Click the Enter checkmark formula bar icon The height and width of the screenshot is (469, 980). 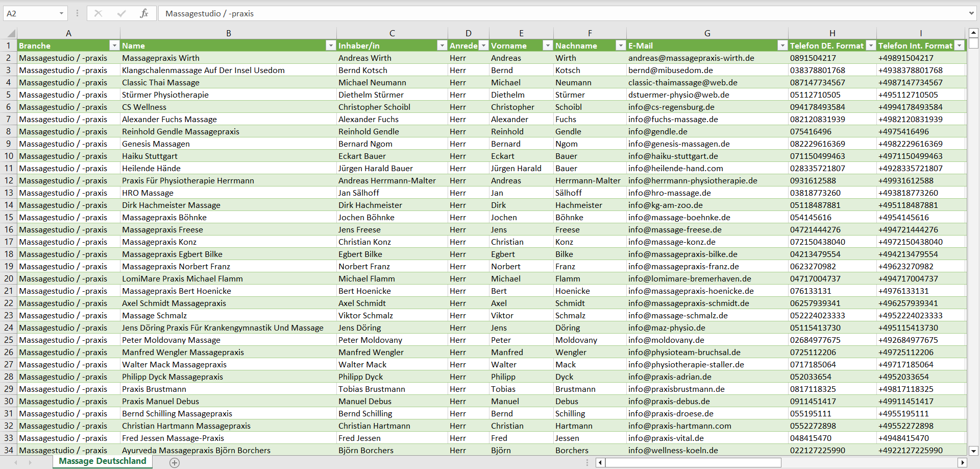click(x=121, y=13)
